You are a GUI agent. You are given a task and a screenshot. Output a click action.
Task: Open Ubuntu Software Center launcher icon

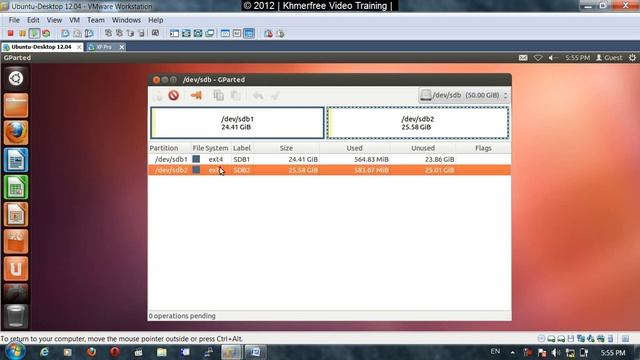16,242
